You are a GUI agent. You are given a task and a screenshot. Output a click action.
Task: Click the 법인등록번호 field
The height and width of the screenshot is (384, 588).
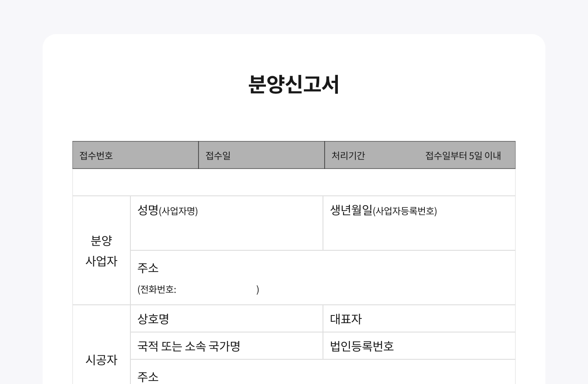(419, 346)
